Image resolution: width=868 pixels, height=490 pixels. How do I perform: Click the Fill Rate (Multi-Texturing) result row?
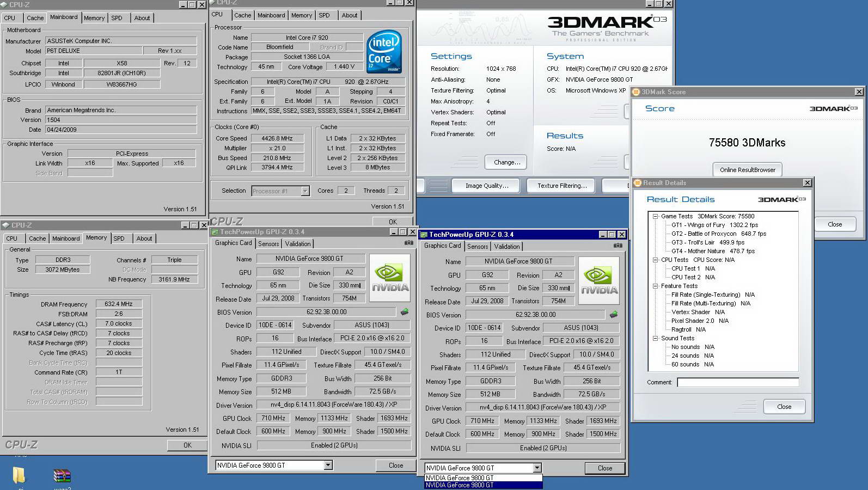(x=711, y=303)
